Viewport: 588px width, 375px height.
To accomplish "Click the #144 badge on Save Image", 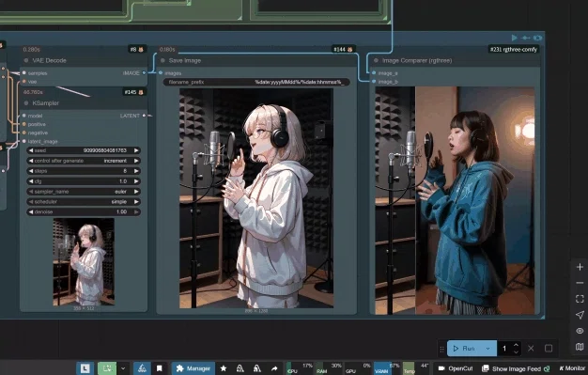I will 343,50.
